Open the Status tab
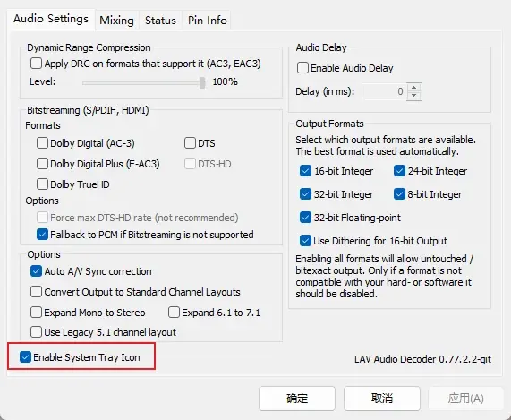Viewport: 511px width, 420px height. [160, 21]
